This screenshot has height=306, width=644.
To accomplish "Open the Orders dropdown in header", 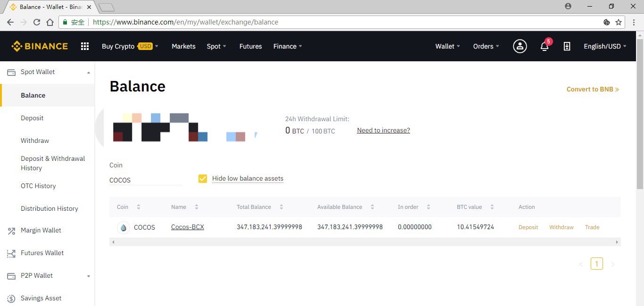I will [486, 46].
